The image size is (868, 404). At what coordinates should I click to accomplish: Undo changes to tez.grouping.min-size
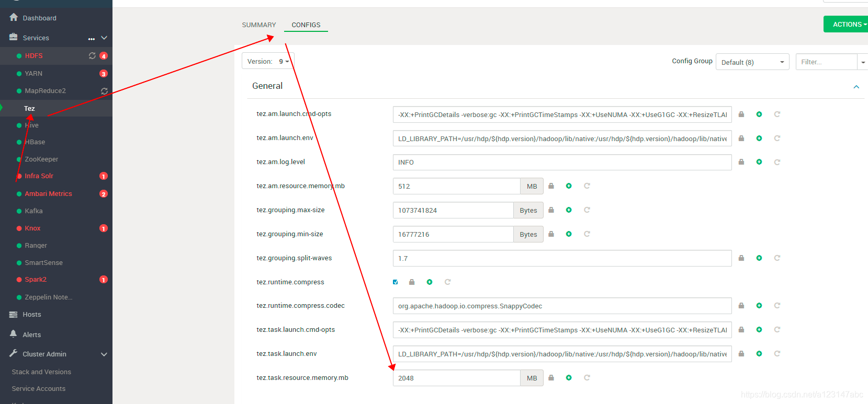pos(587,234)
